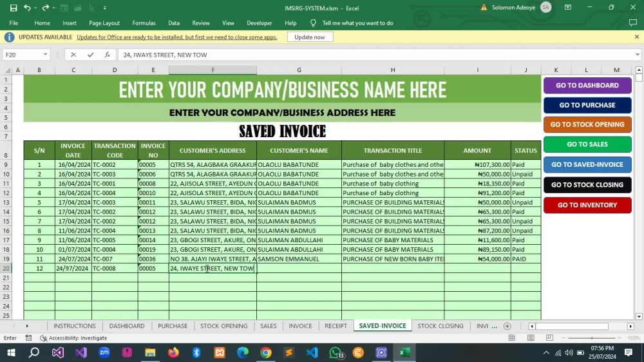
Task: Show hidden system tray icons chevron
Action: (546, 352)
